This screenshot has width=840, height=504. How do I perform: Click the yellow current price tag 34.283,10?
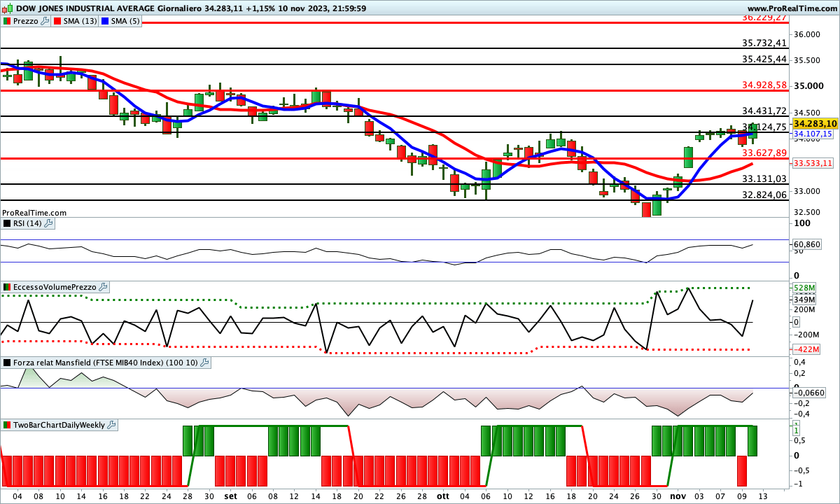click(815, 123)
